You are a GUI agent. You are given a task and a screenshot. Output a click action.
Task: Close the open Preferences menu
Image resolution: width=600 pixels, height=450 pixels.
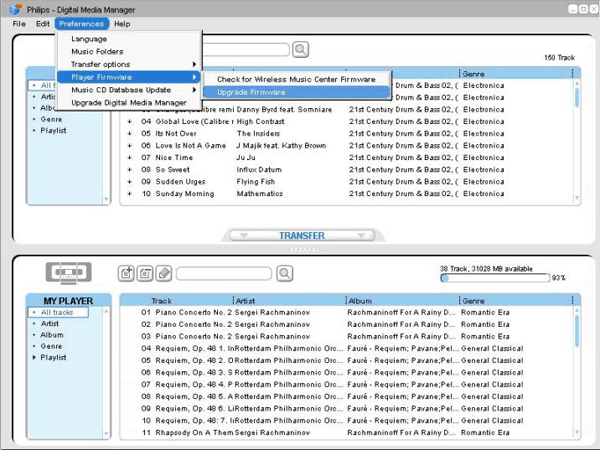[82, 24]
